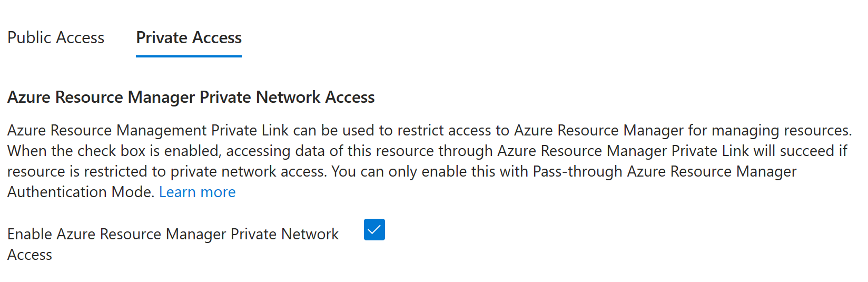This screenshot has height=282, width=868.
Task: Click the word 'Private' in the active tab
Action: tap(162, 38)
